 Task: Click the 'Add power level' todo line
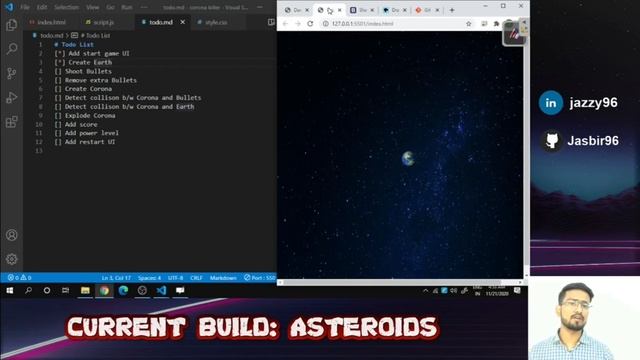point(86,133)
